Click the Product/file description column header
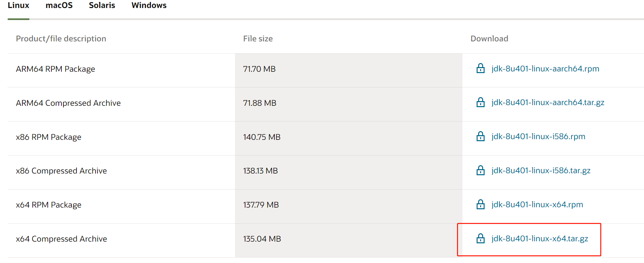Viewport: 644px width, 263px height. click(61, 39)
